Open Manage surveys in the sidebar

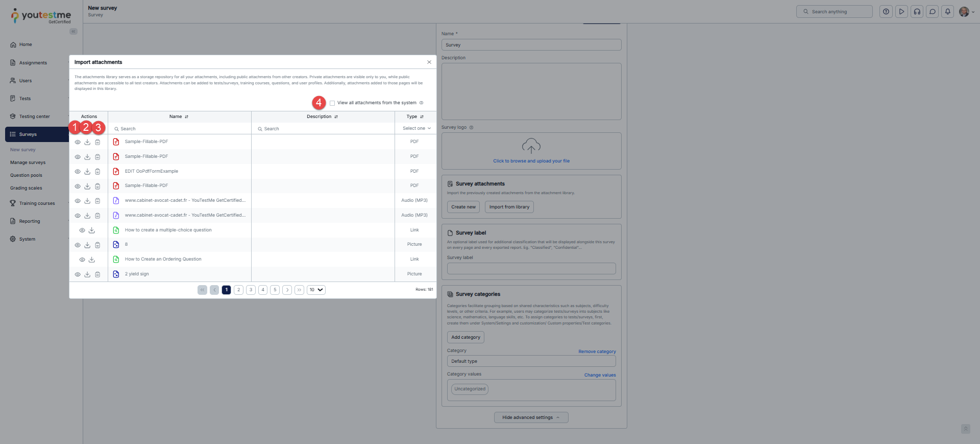28,162
